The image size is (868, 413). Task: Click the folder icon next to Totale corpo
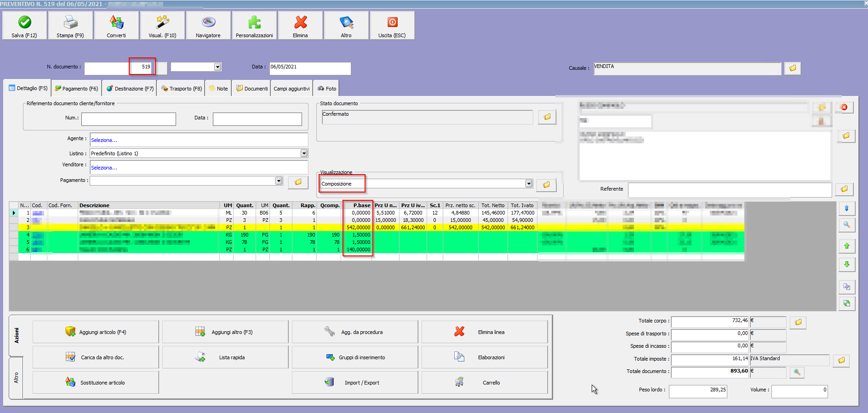pyautogui.click(x=798, y=322)
